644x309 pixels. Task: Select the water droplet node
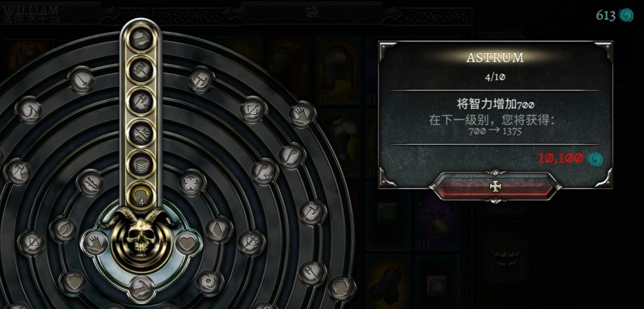pyautogui.click(x=218, y=230)
